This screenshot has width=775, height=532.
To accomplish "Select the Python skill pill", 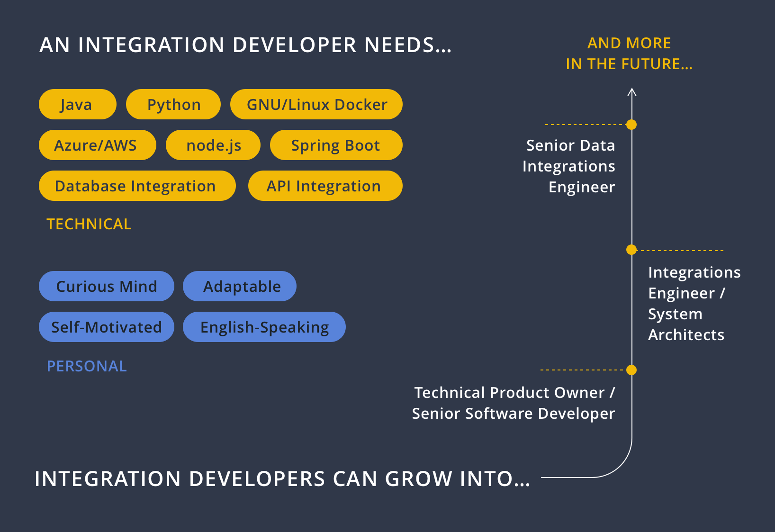I will tap(173, 104).
